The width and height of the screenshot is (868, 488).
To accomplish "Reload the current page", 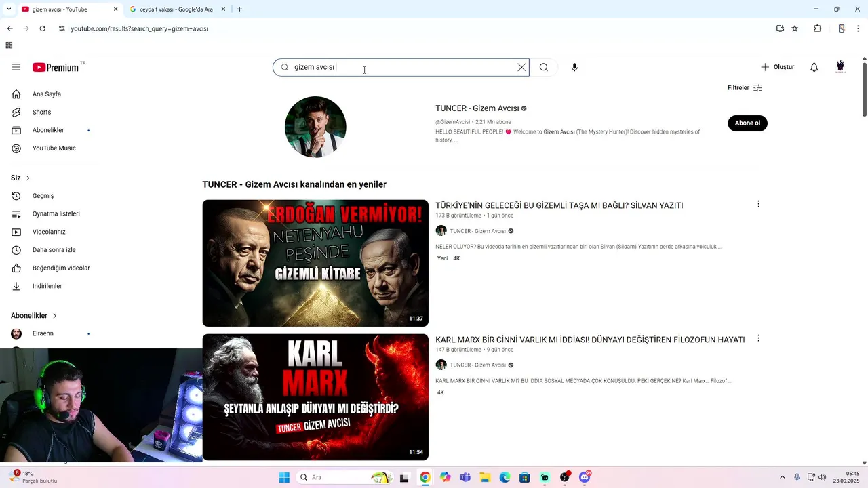I will point(42,28).
